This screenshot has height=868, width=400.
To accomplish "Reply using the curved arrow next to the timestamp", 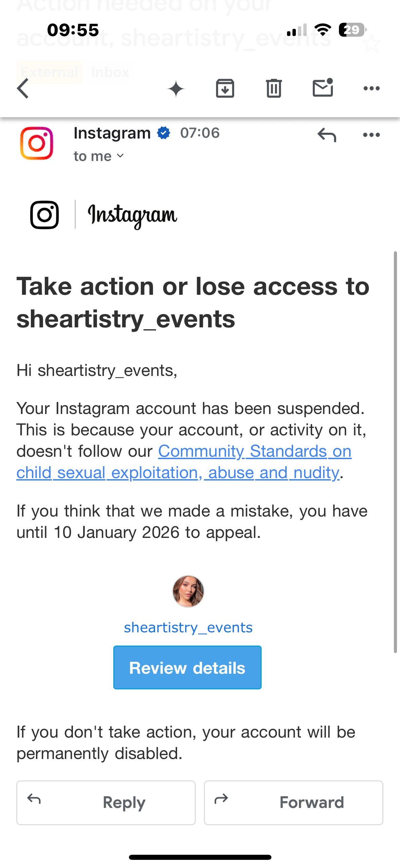I will pyautogui.click(x=326, y=134).
